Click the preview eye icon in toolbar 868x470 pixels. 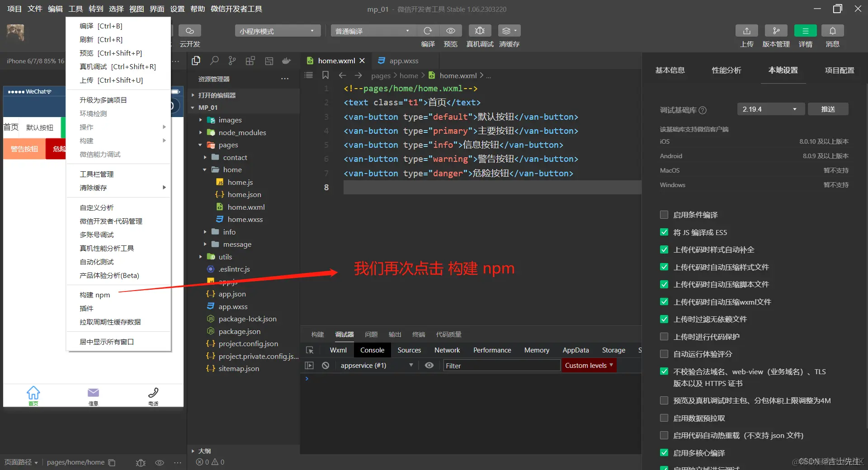pyautogui.click(x=451, y=31)
